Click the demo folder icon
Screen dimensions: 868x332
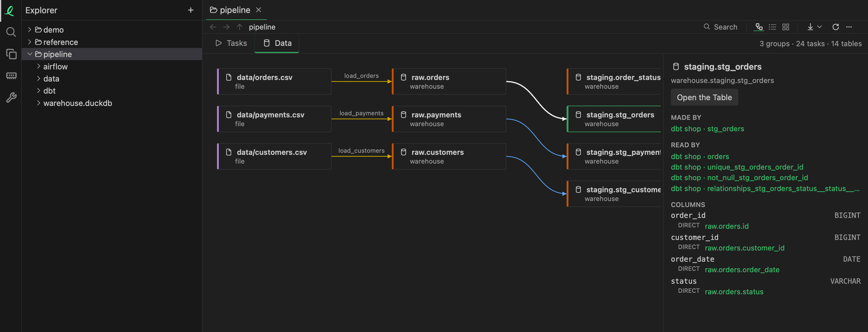pos(38,30)
